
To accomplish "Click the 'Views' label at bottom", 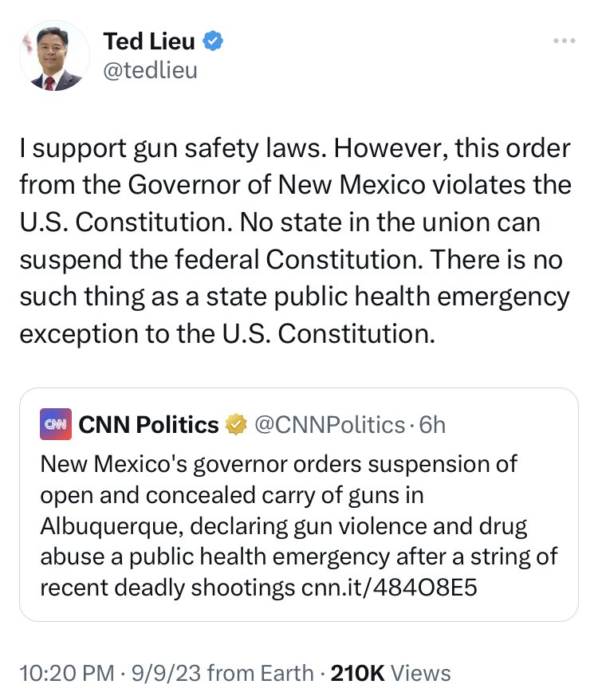I will pos(420,673).
